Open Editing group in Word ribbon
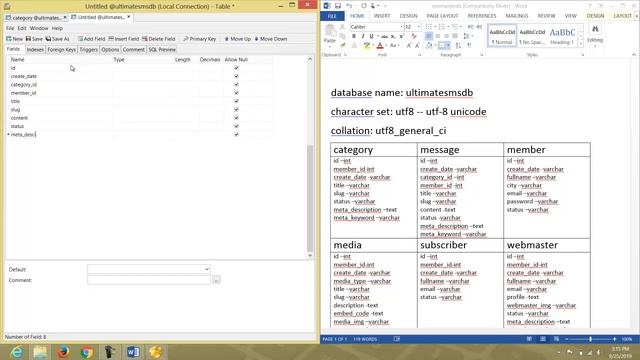640x360 pixels. pos(595,34)
